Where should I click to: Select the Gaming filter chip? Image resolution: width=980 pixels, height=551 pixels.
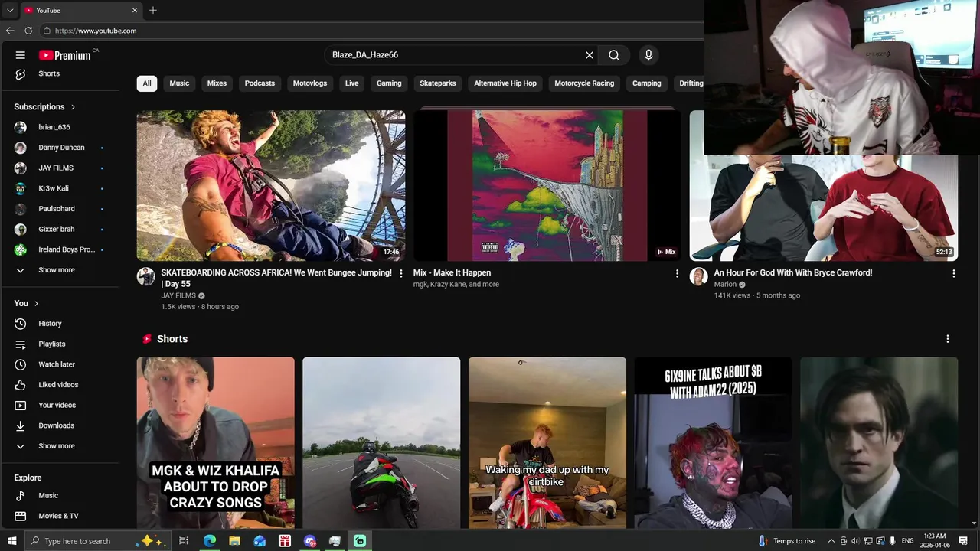pos(389,83)
